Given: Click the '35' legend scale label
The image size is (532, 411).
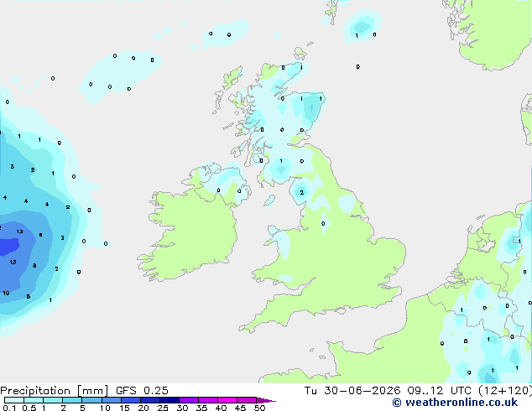Looking at the screenshot, I should pos(201,408).
